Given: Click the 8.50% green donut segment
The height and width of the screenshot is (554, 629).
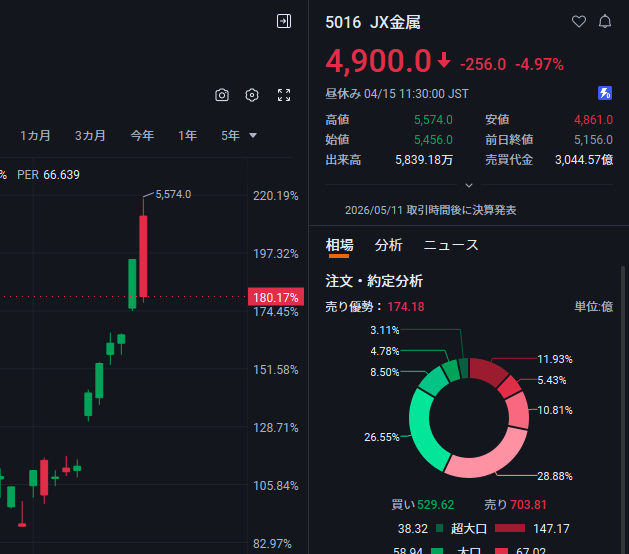Looking at the screenshot, I should pos(434,382).
